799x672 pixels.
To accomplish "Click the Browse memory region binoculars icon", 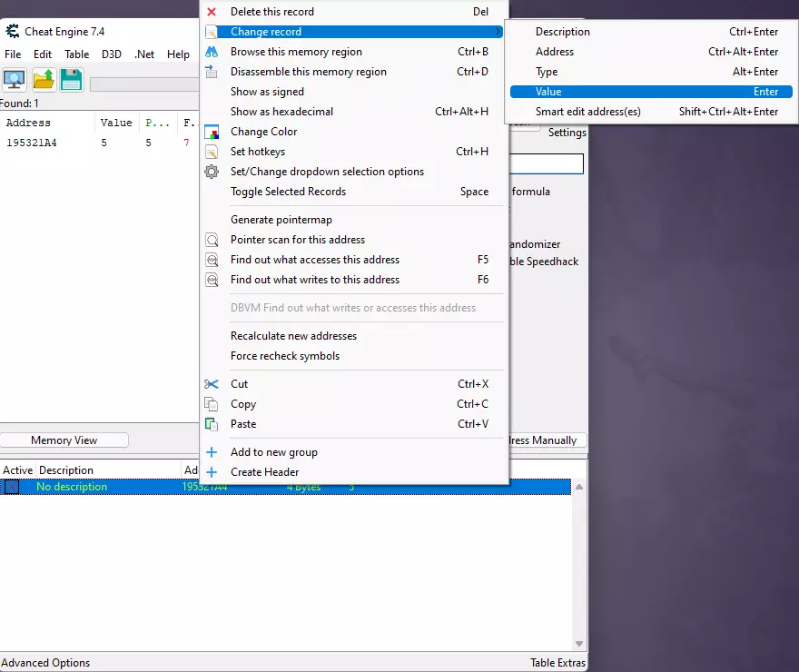I will [212, 52].
